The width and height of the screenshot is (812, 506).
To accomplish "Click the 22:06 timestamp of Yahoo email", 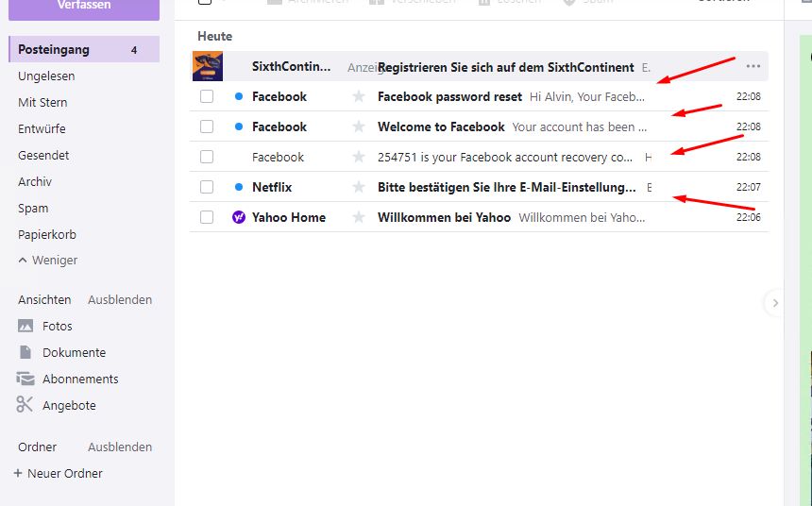I will click(749, 217).
